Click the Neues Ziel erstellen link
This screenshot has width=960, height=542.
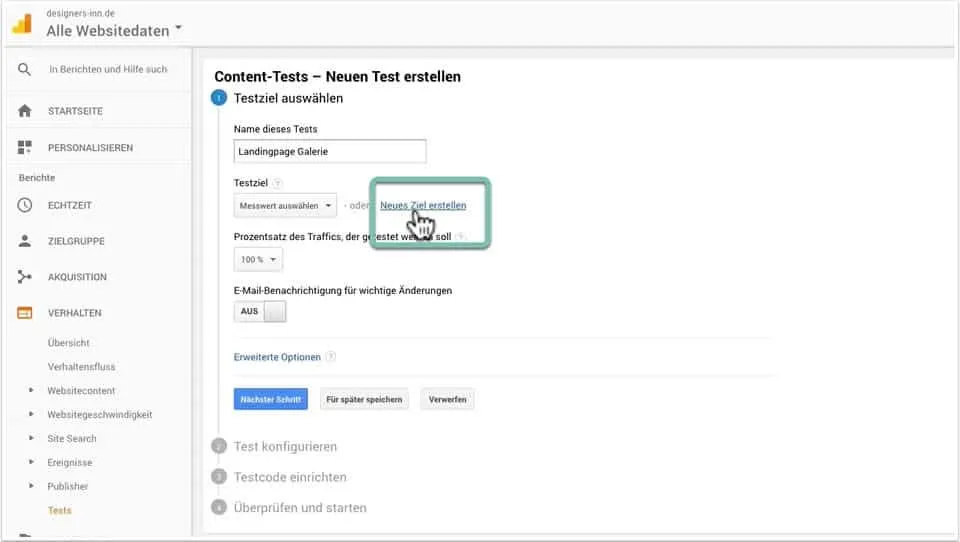(422, 206)
